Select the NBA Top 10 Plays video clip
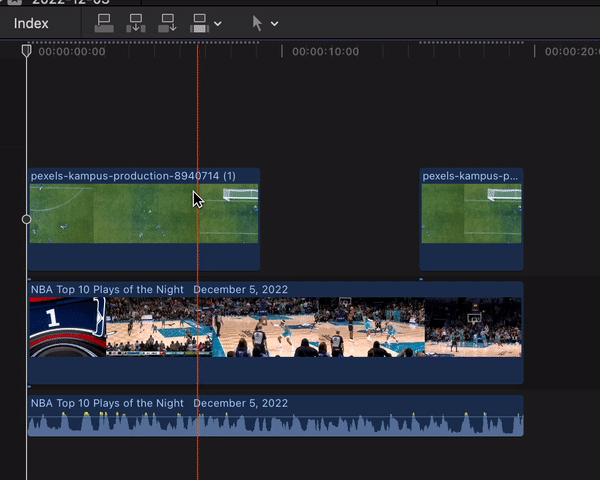This screenshot has width=600, height=480. [x=276, y=333]
